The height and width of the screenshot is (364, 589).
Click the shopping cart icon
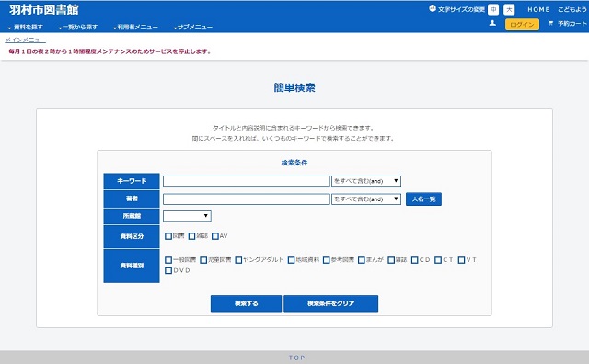tap(550, 23)
